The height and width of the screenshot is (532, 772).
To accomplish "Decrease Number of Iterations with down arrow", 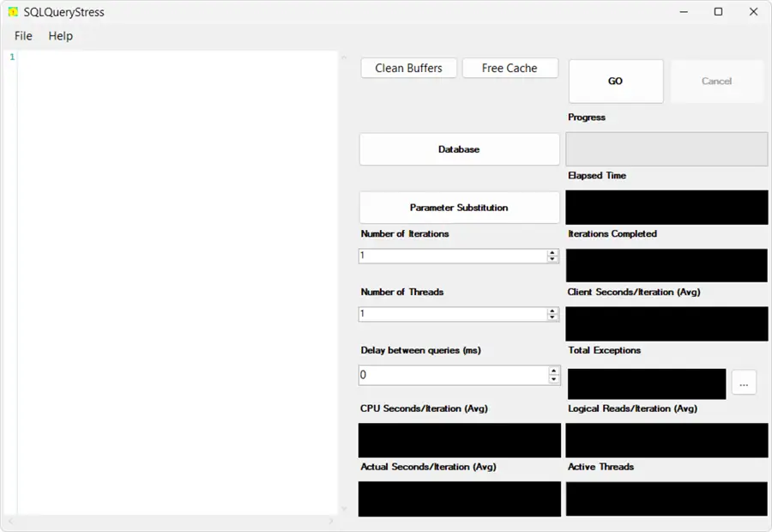I will point(552,259).
